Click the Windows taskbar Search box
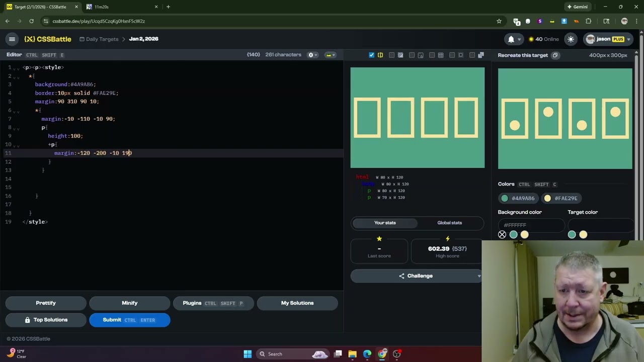 293,354
